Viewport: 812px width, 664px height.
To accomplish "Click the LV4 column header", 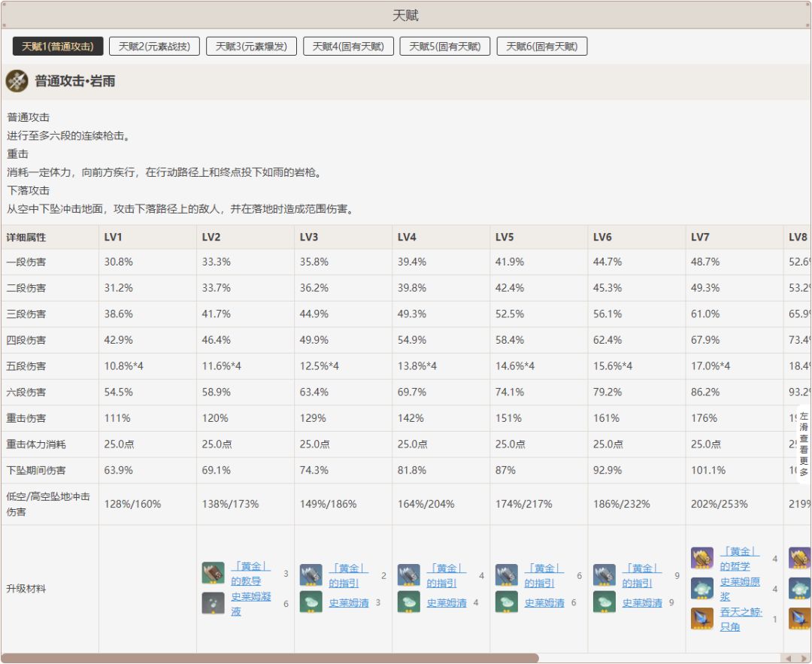I will coord(441,237).
